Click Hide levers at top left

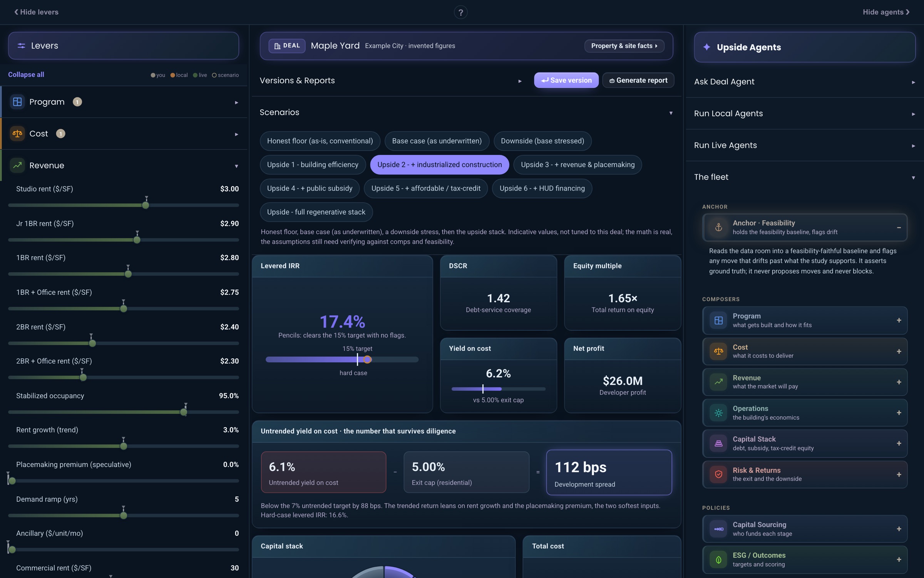point(36,12)
